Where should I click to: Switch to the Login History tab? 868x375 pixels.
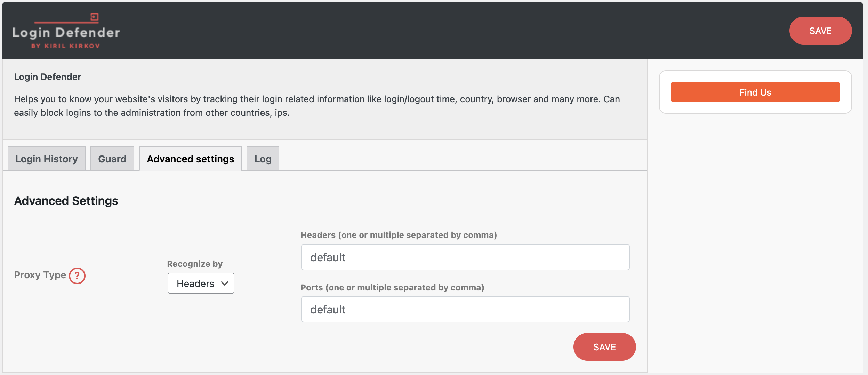tap(46, 159)
